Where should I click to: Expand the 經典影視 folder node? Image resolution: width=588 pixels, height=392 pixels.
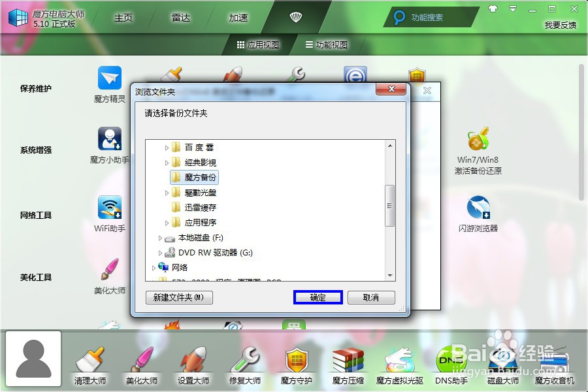(167, 163)
